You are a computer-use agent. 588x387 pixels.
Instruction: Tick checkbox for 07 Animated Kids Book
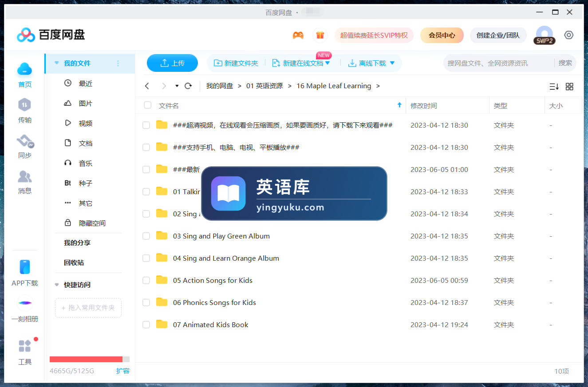click(x=146, y=325)
